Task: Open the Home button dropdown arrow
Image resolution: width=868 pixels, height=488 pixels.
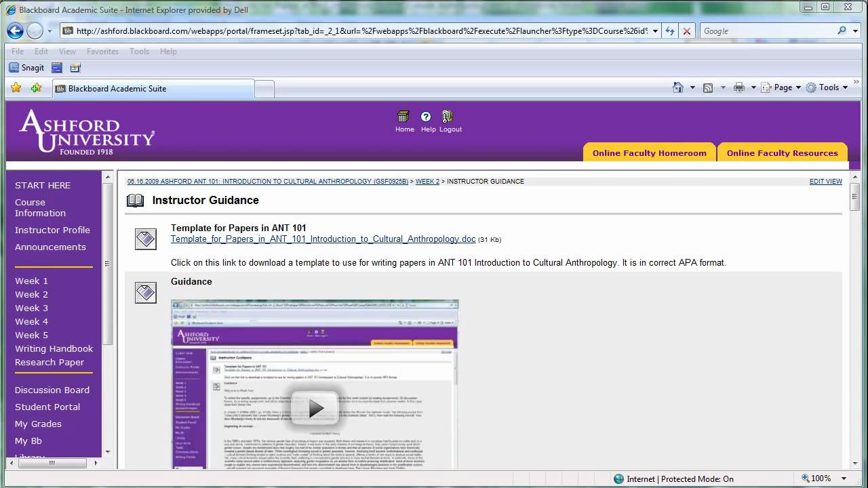Action: [692, 87]
